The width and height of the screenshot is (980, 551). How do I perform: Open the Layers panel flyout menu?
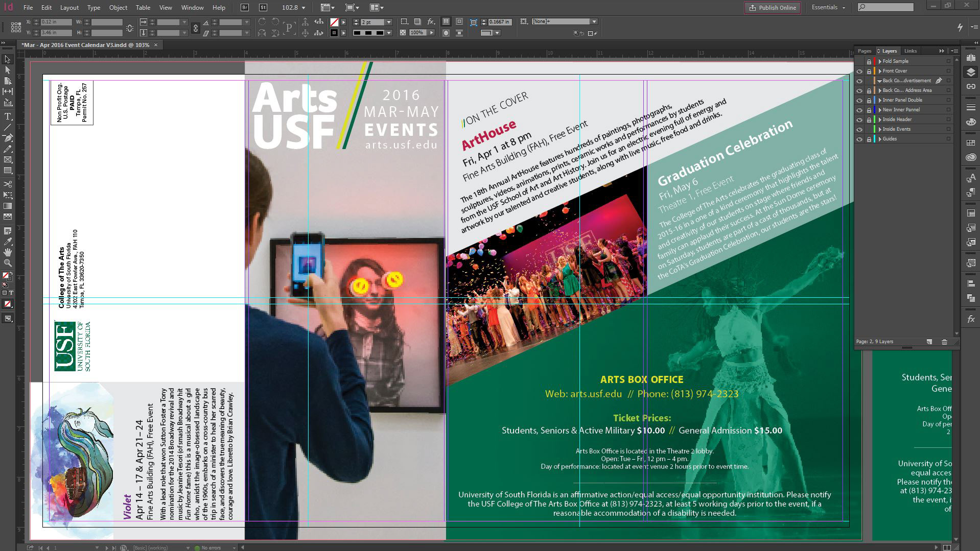(x=954, y=51)
